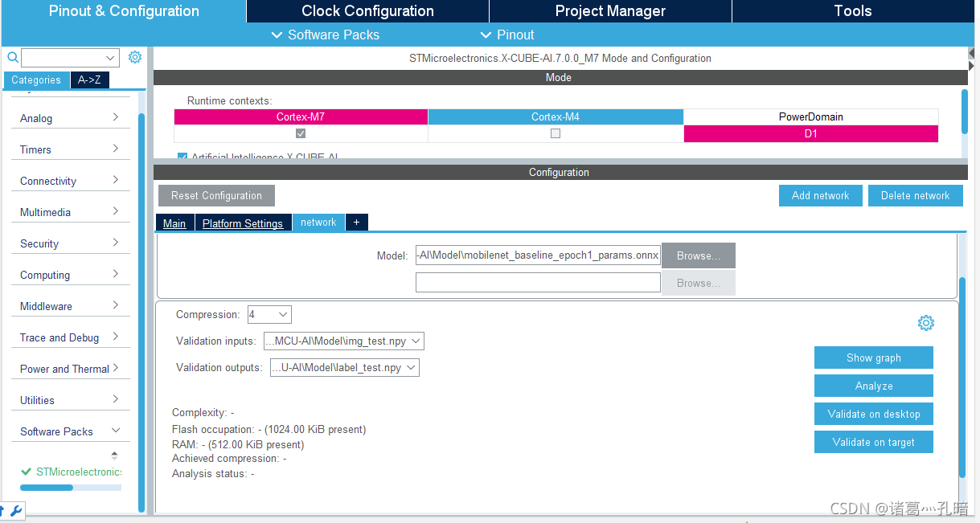The width and height of the screenshot is (980, 523).
Task: Open the Platform Settings tab
Action: (x=243, y=223)
